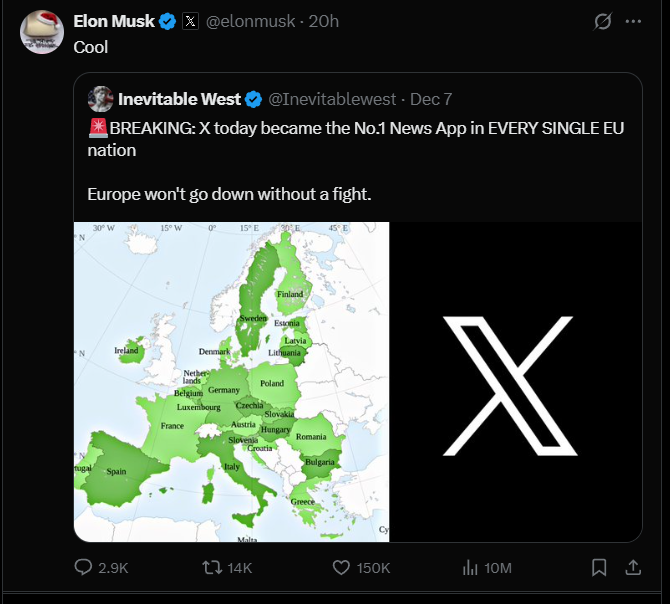Click the Elon Musk display name
Image resolution: width=670 pixels, height=604 pixels.
[x=113, y=21]
